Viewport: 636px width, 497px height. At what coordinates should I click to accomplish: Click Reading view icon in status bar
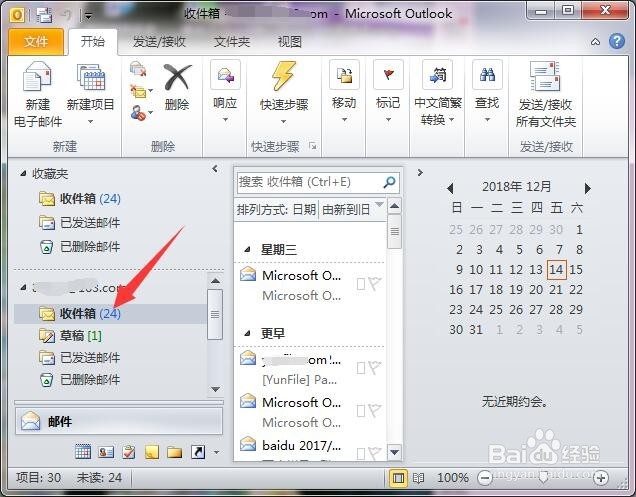click(419, 478)
